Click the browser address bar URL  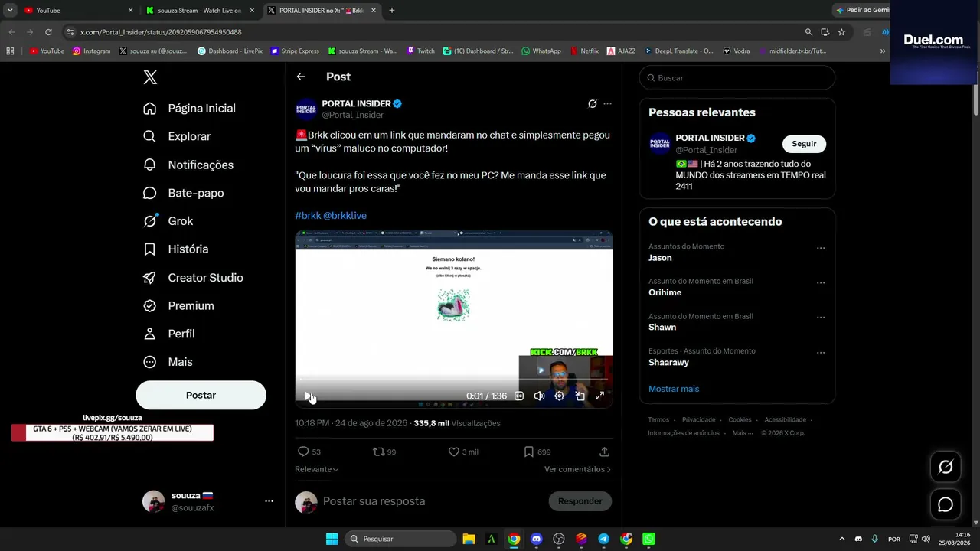coord(161,32)
